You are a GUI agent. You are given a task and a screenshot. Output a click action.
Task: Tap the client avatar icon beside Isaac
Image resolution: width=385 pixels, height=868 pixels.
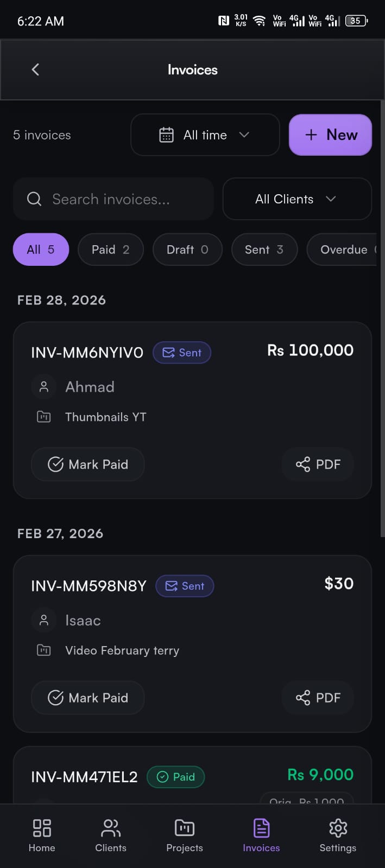[x=43, y=620]
